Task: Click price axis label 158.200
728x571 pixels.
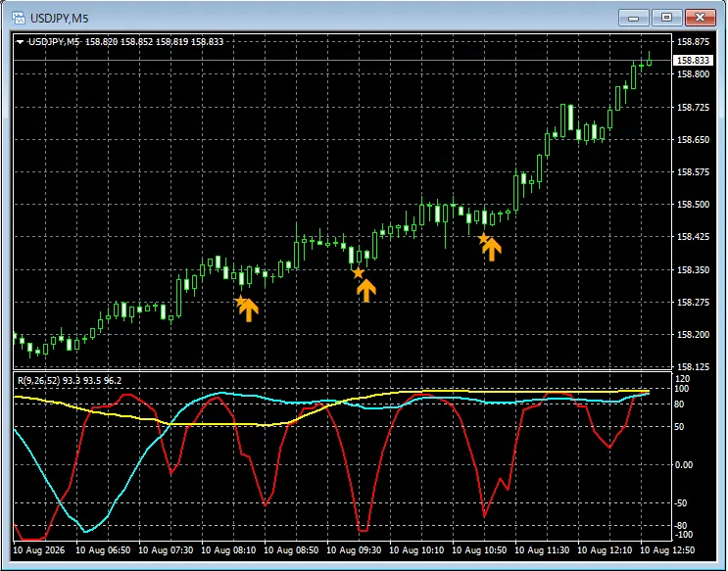Action: click(693, 334)
